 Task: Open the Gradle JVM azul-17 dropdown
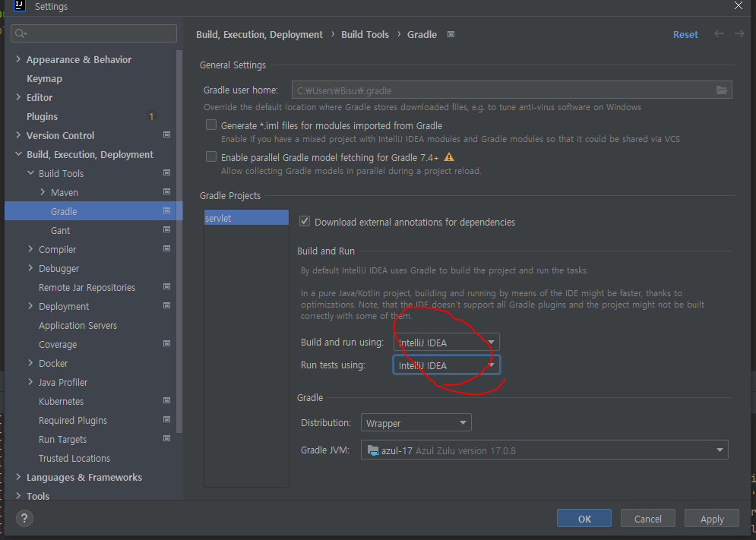(544, 450)
